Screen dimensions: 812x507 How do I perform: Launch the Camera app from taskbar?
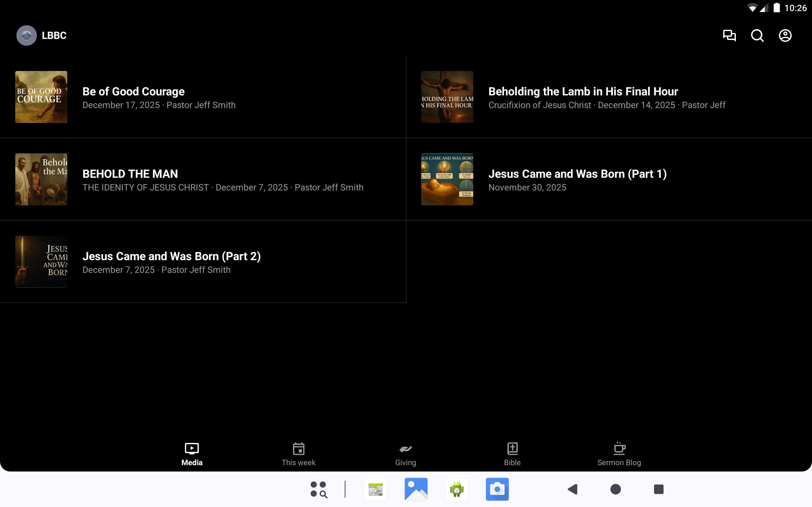497,489
